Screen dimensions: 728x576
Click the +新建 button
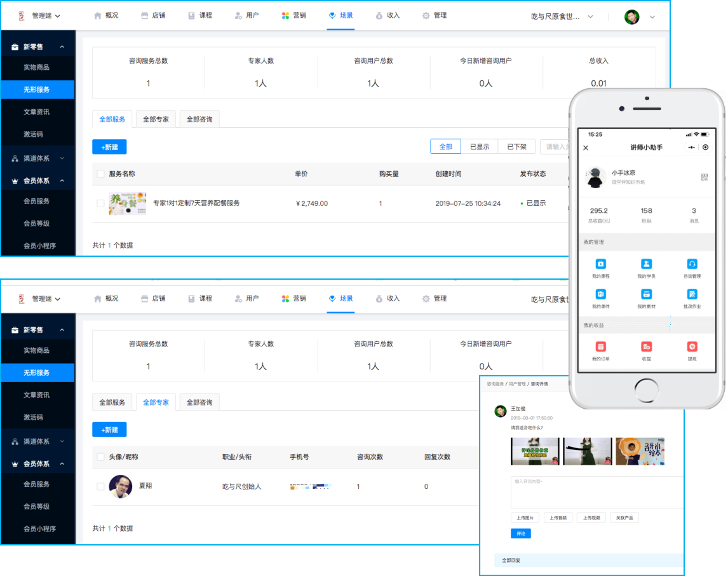(x=109, y=147)
